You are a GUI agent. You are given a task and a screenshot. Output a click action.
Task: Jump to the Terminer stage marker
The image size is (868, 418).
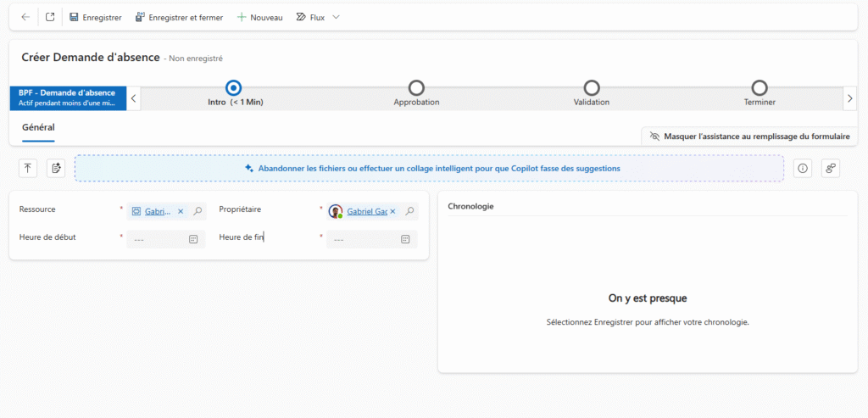coord(759,87)
